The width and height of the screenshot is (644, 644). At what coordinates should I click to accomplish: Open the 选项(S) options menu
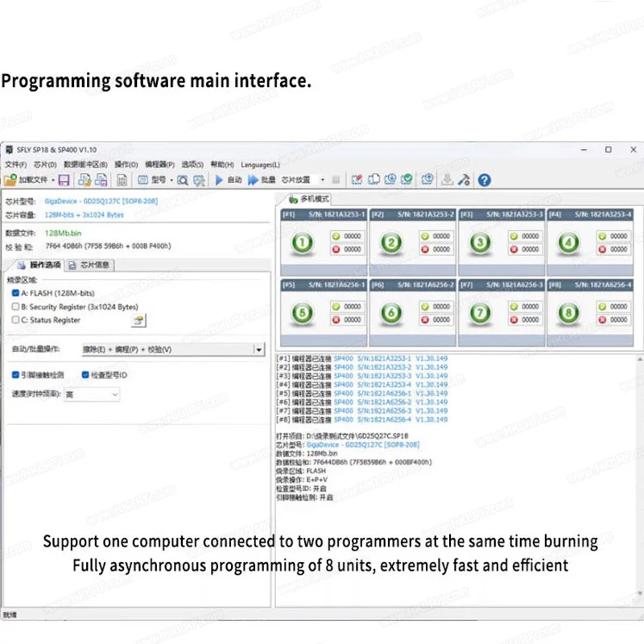(192, 165)
